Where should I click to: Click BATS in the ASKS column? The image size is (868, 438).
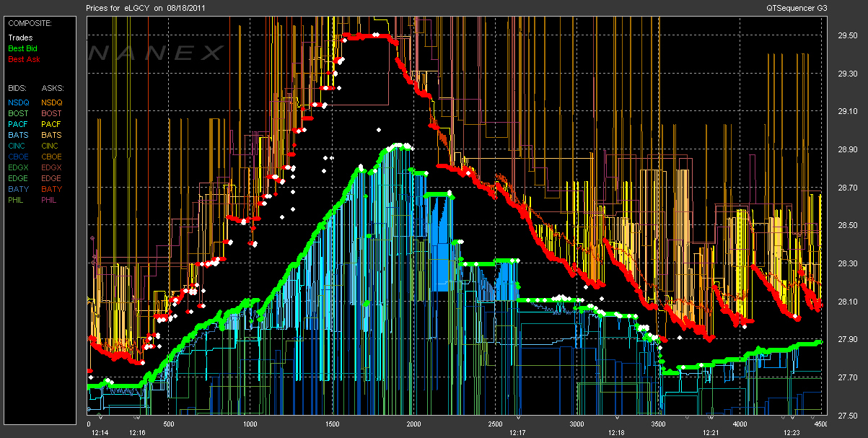[52, 135]
